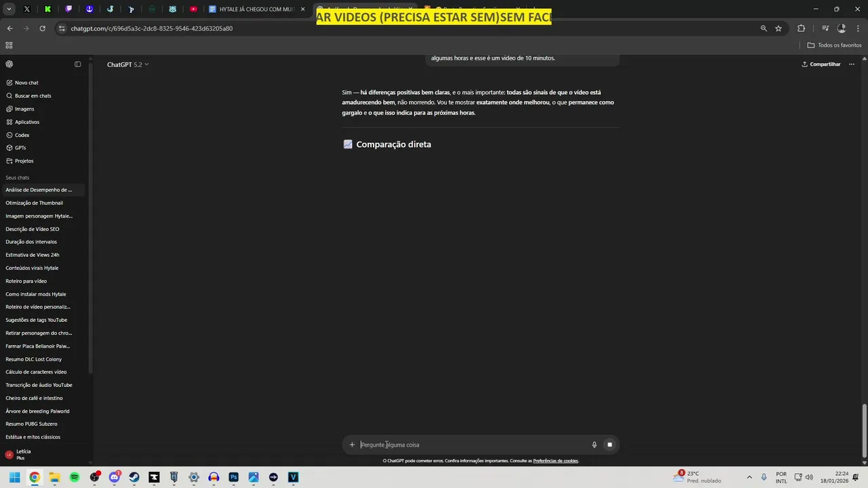Open conversation options three-dot menu
Viewport: 868px width, 488px height.
click(852, 64)
